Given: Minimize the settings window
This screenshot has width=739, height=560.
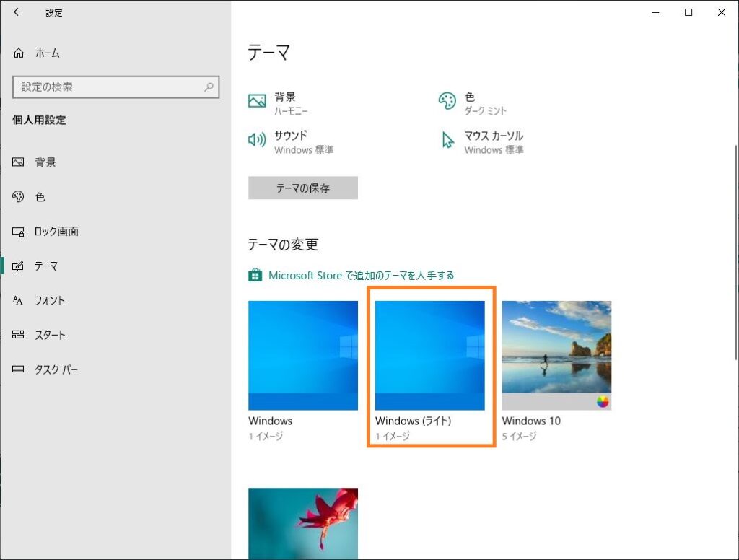Looking at the screenshot, I should click(x=655, y=12).
